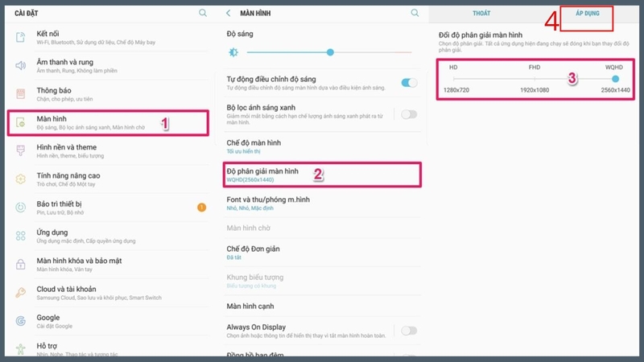Image resolution: width=644 pixels, height=362 pixels.
Task: Open Kết nối via its connection icon
Action: coord(21,37)
